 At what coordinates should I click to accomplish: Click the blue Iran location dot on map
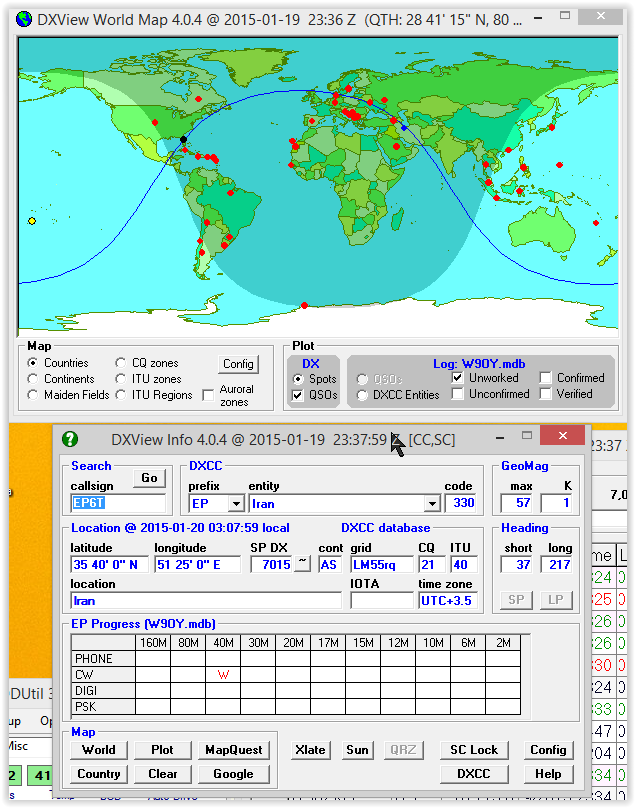404,128
